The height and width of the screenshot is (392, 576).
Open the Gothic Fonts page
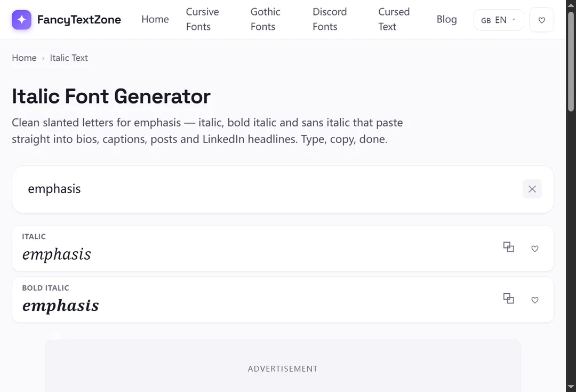(x=265, y=19)
